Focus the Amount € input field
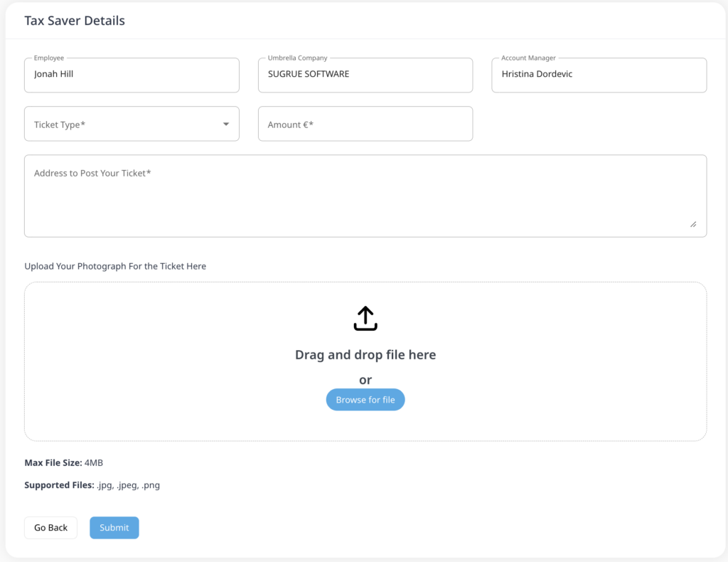The image size is (728, 562). tap(365, 124)
